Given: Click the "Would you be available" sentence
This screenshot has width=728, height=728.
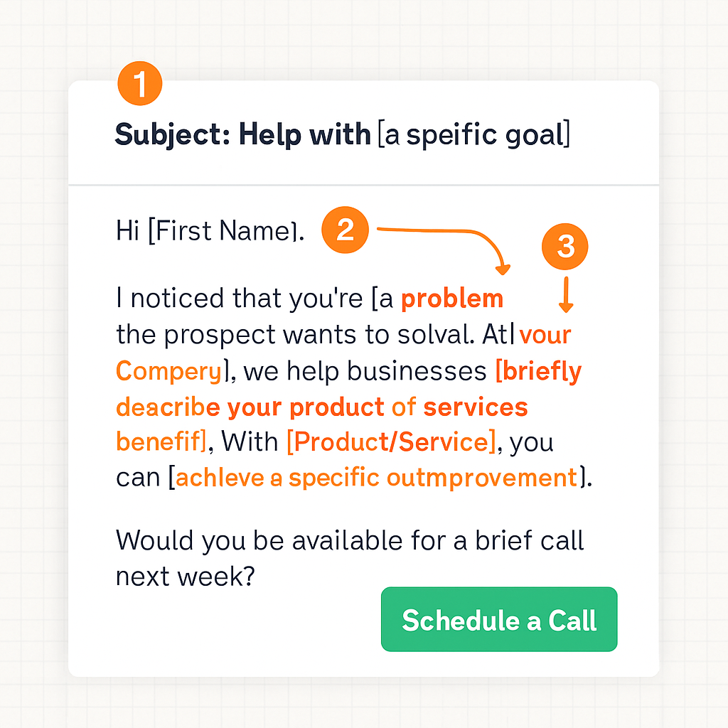Looking at the screenshot, I should tap(350, 540).
